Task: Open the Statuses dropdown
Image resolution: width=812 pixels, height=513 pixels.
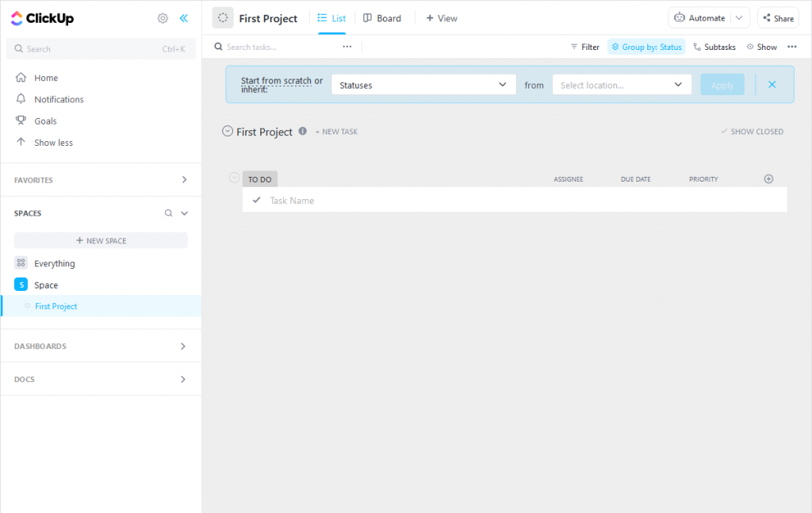Action: (x=423, y=85)
